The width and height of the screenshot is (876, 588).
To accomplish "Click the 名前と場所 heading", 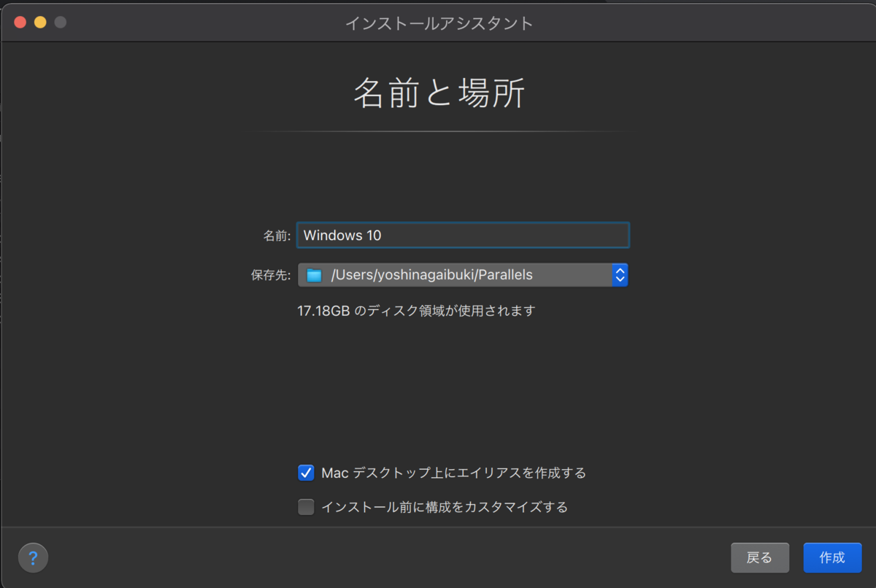I will pyautogui.click(x=439, y=93).
